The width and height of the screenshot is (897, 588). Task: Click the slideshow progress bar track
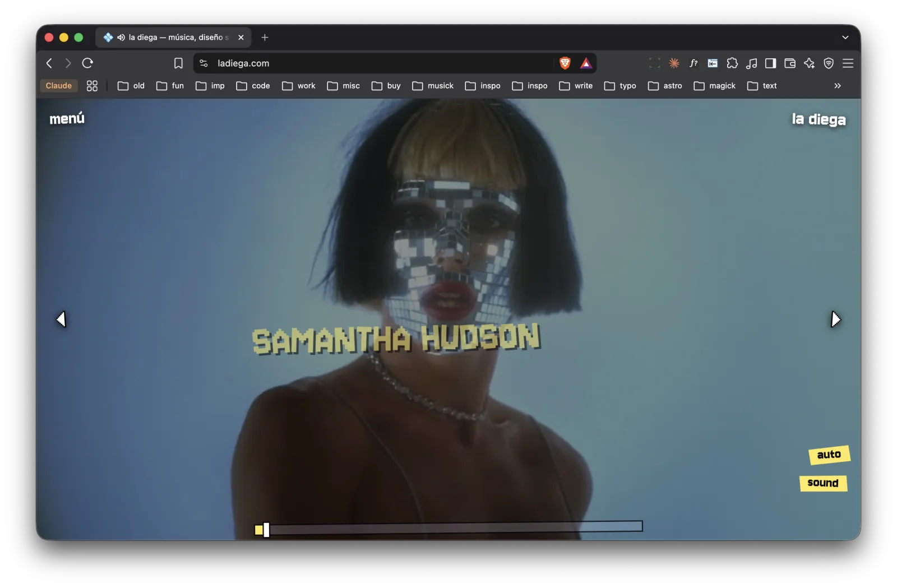coord(449,527)
